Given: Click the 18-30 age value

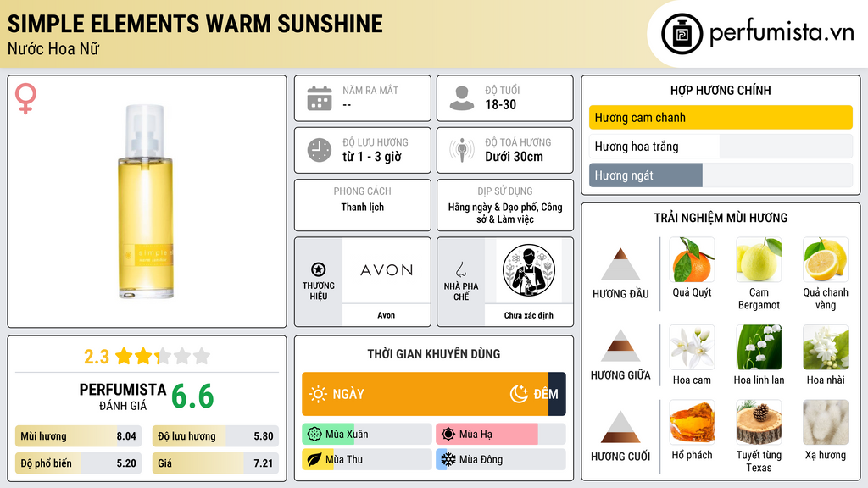Looking at the screenshot, I should tap(500, 104).
